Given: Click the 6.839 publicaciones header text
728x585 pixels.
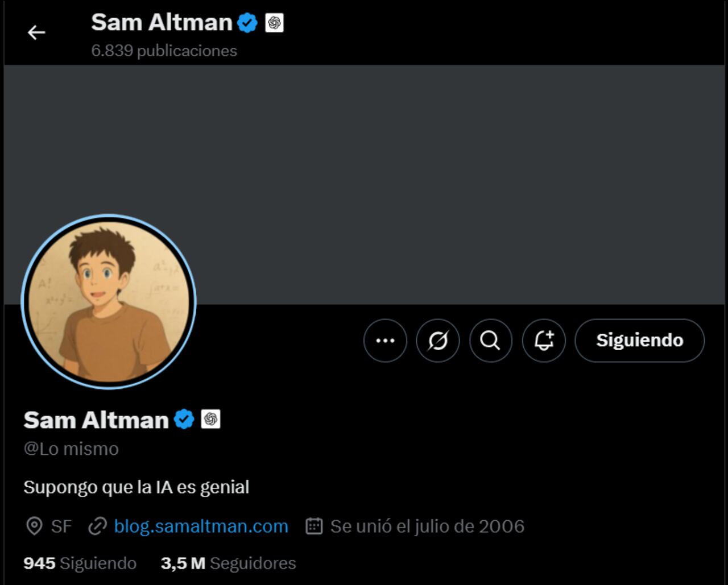Looking at the screenshot, I should [164, 51].
